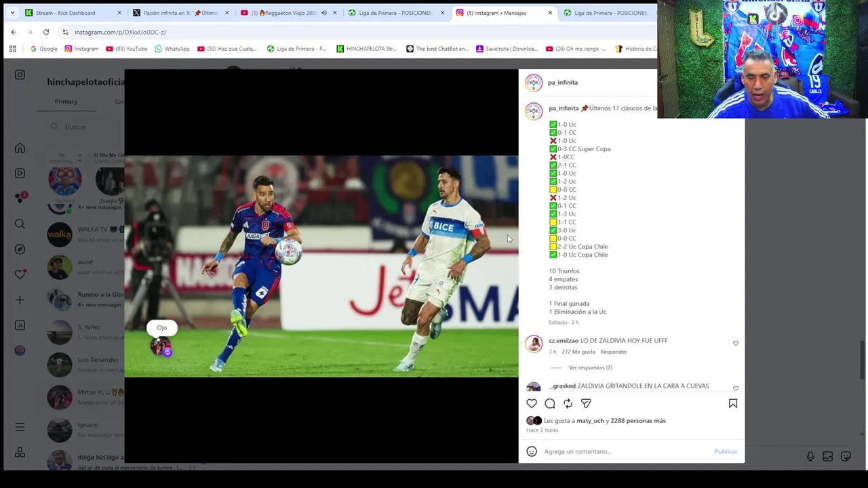Click the Instagram logo at sidebar top

tap(20, 75)
